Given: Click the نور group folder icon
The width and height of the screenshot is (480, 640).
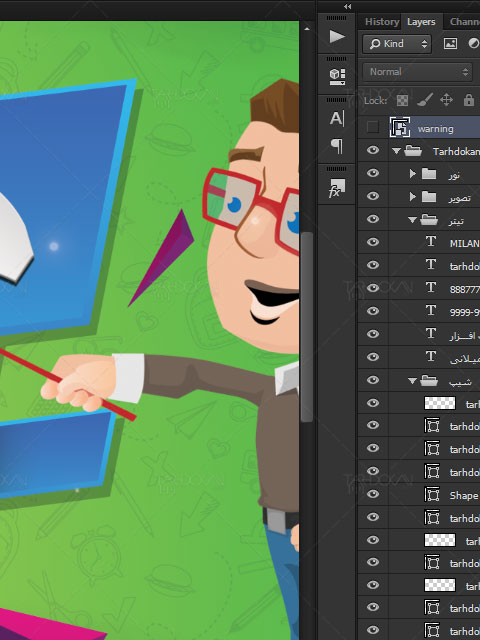Looking at the screenshot, I should (x=429, y=174).
